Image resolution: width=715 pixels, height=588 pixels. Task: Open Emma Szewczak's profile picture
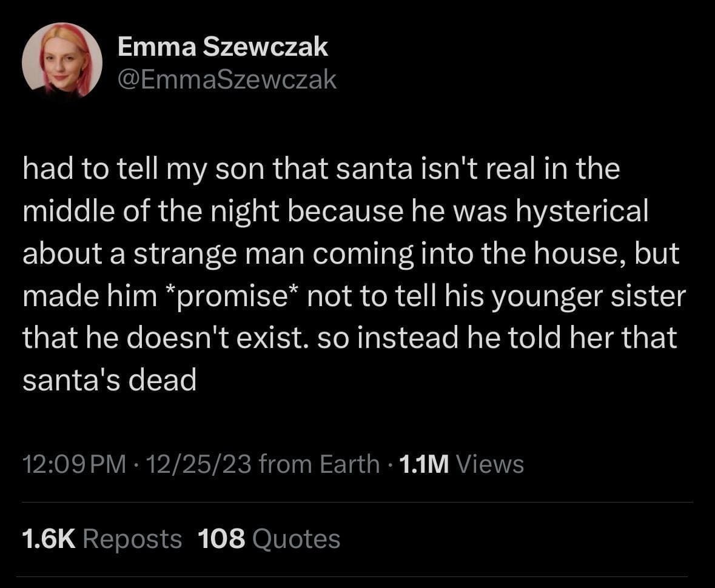pyautogui.click(x=62, y=61)
